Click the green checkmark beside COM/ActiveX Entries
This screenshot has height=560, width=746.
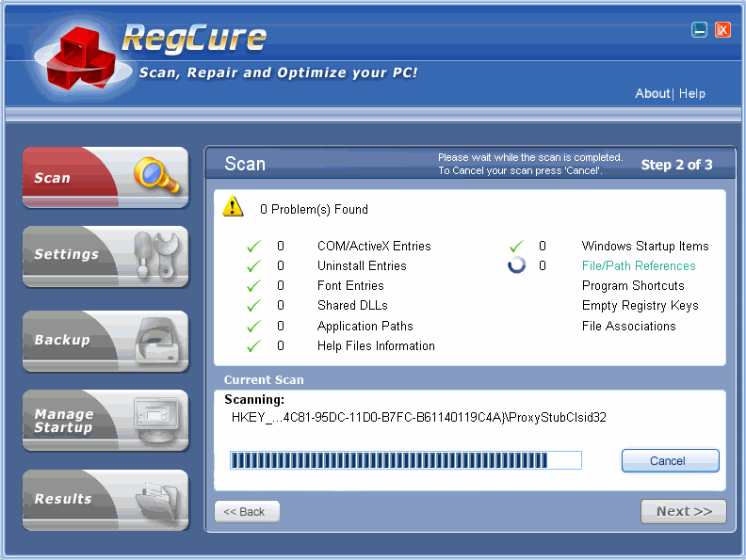pyautogui.click(x=253, y=247)
